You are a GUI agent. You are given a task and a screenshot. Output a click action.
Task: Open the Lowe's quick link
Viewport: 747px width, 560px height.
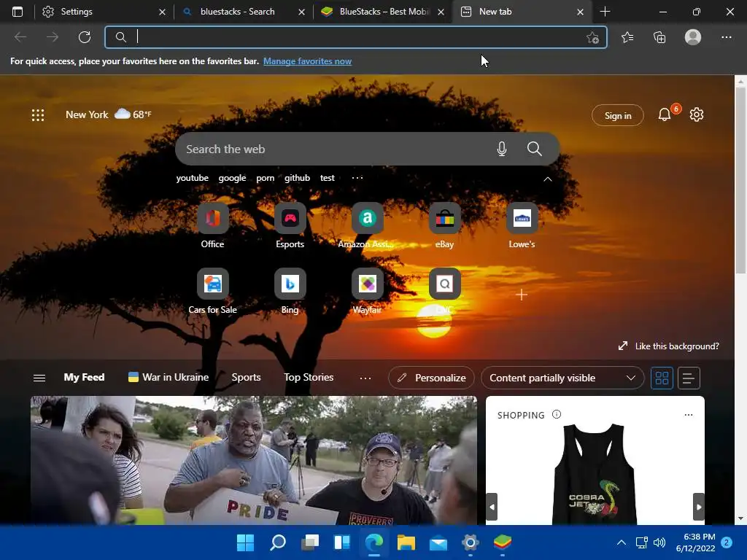[x=522, y=226]
